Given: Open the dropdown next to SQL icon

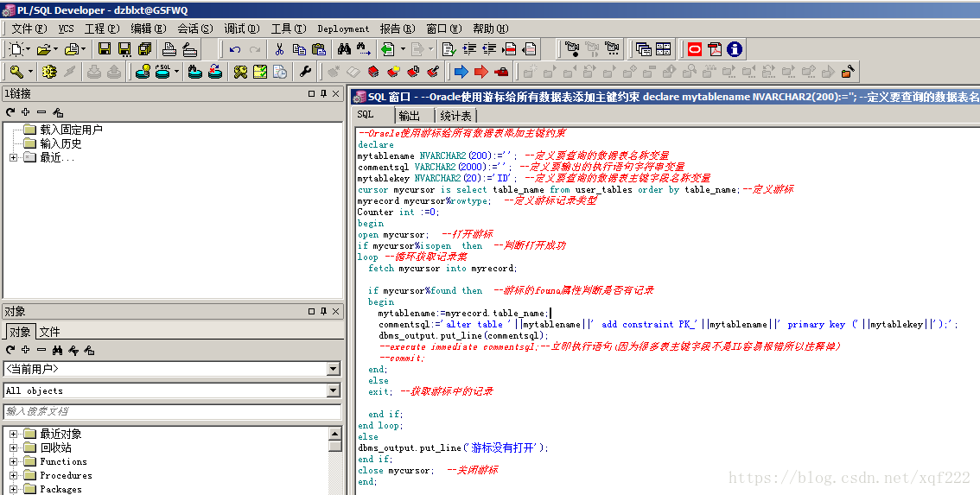Looking at the screenshot, I should click(x=176, y=72).
